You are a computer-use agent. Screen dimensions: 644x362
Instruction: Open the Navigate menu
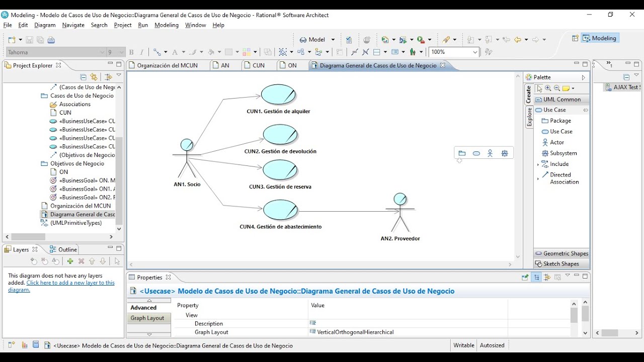coord(73,25)
